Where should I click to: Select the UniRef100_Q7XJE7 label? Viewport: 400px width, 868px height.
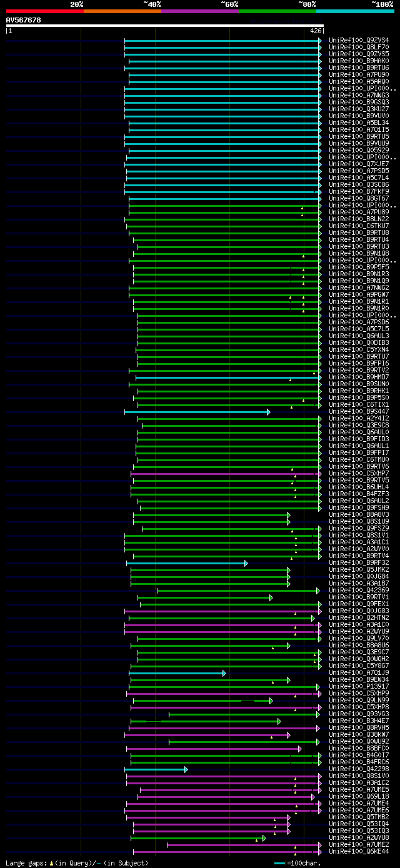(359, 164)
